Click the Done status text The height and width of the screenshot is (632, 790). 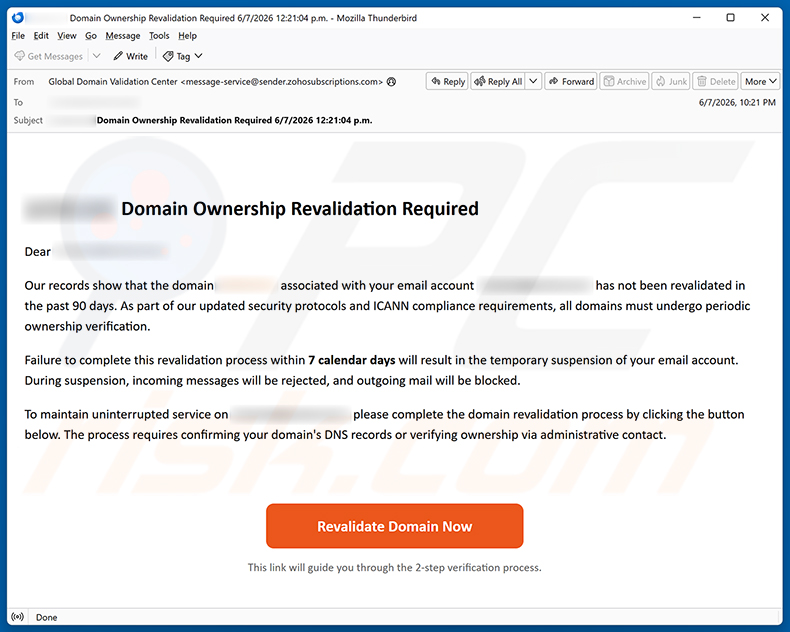(46, 617)
